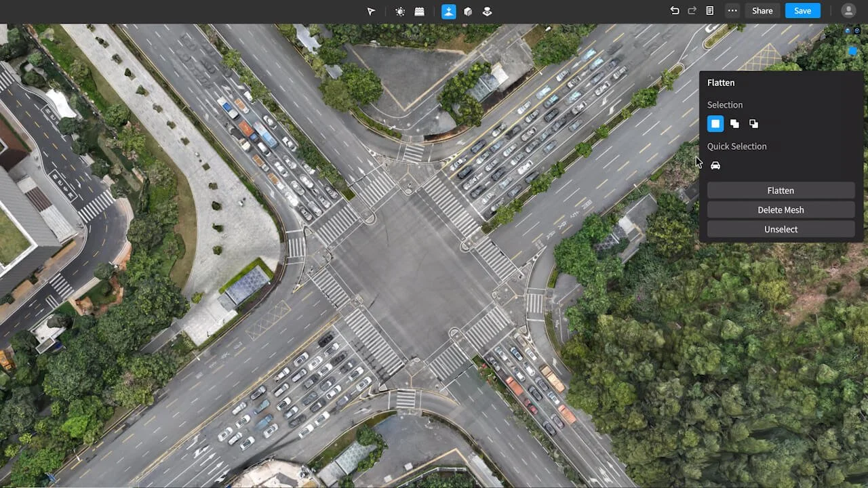Viewport: 868px width, 488px height.
Task: Choose the subtract-from-selection mode
Action: pos(753,124)
